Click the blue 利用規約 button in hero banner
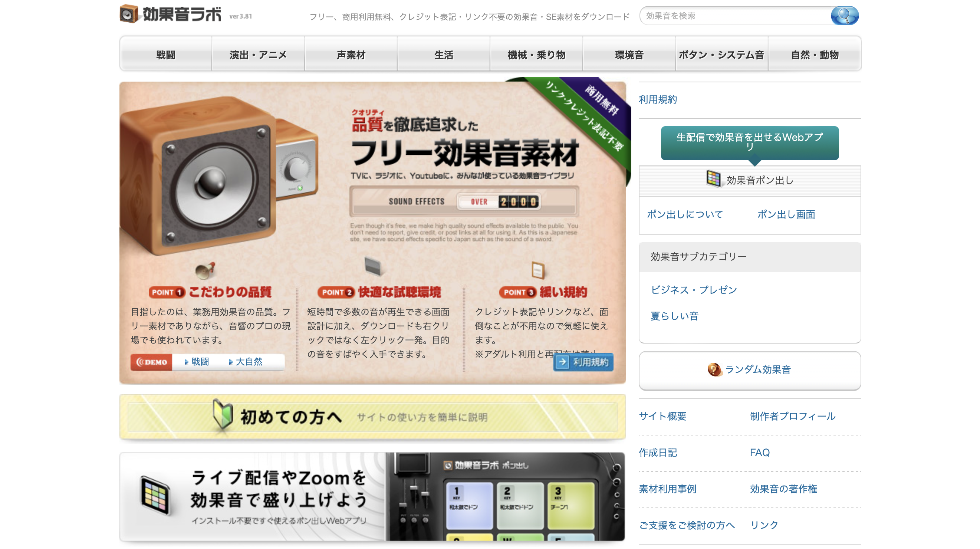The width and height of the screenshot is (980, 549). [583, 362]
